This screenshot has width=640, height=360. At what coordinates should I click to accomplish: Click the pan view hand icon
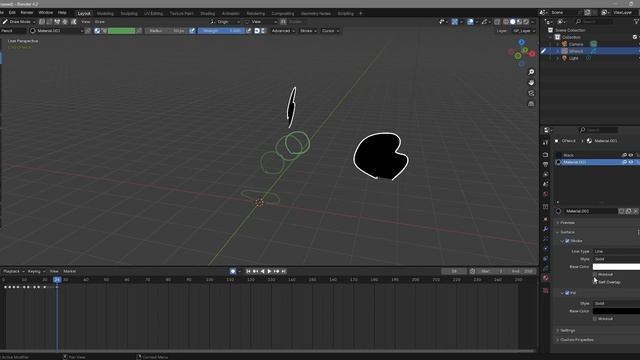531,82
